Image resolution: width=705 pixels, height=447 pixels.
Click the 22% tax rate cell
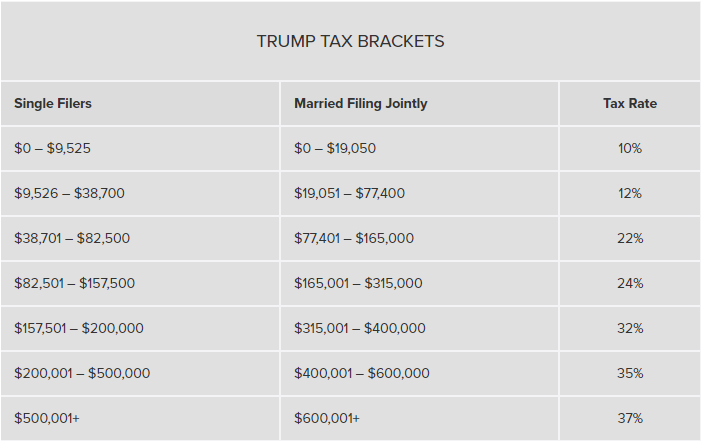point(630,238)
